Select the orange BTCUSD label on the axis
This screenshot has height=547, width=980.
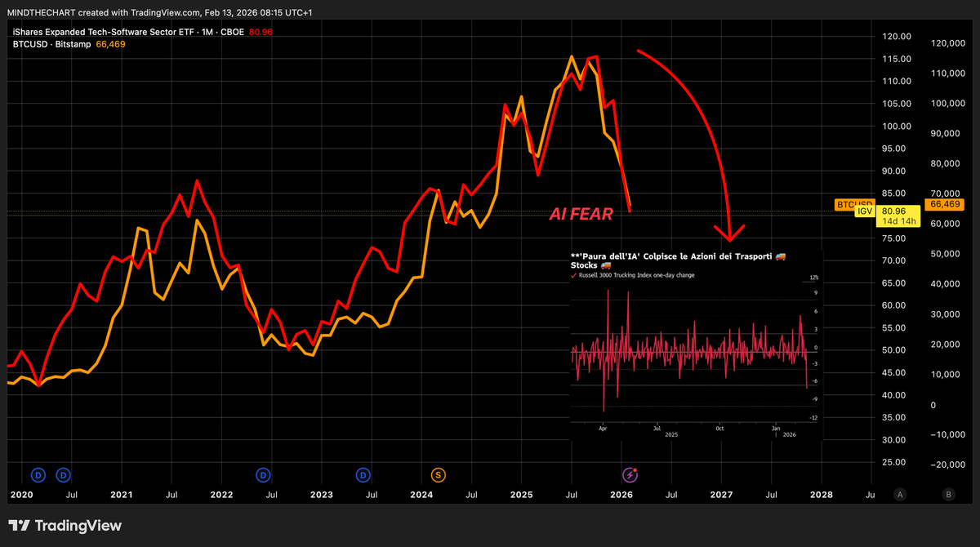tap(854, 203)
